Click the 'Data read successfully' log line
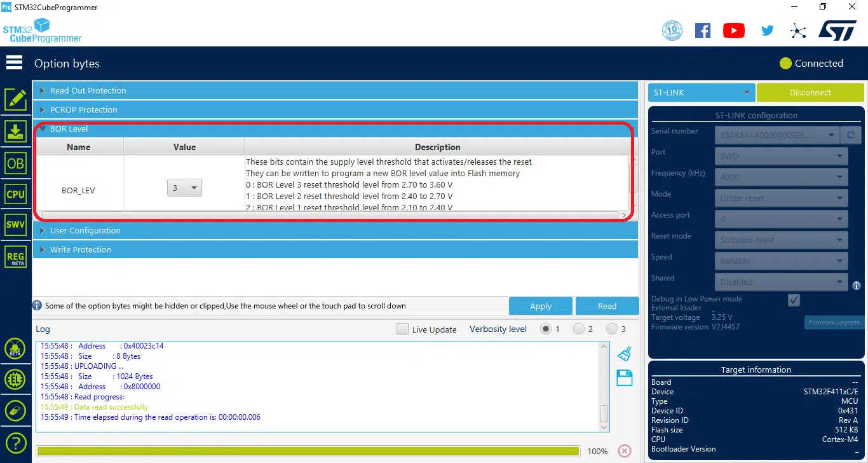The height and width of the screenshot is (463, 868). (94, 407)
